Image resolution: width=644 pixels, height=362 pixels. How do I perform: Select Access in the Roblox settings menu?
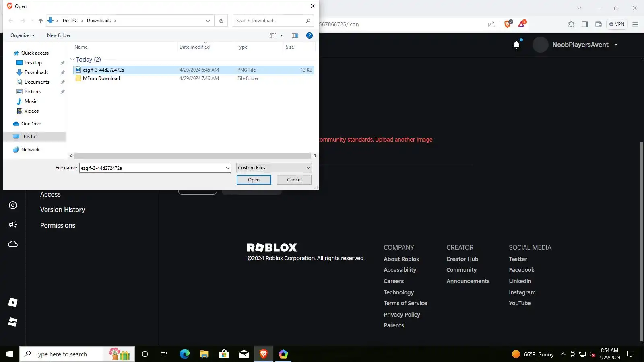click(x=50, y=194)
